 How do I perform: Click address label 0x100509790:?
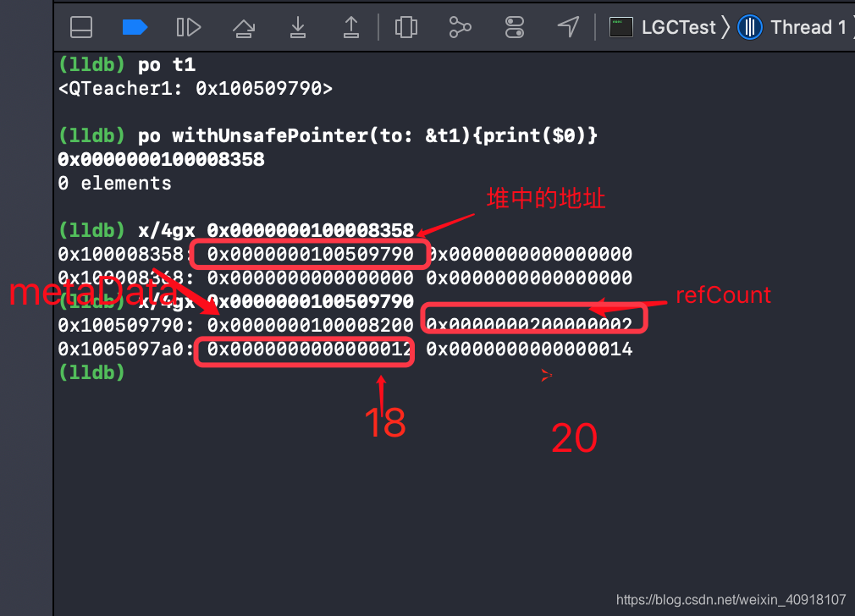click(x=126, y=326)
